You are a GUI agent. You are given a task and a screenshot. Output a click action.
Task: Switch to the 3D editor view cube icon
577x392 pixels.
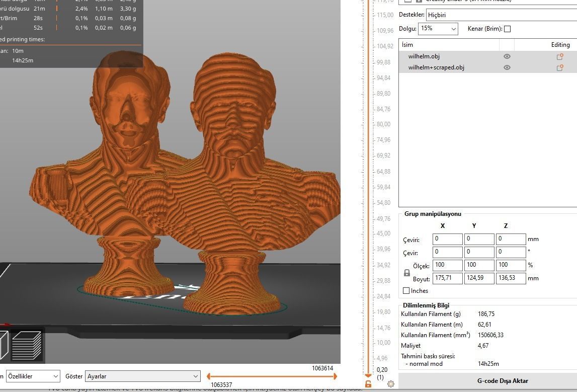coord(4,345)
